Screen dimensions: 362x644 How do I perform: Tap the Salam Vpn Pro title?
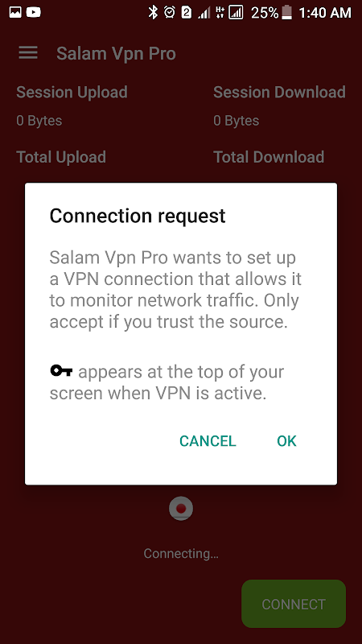click(116, 53)
